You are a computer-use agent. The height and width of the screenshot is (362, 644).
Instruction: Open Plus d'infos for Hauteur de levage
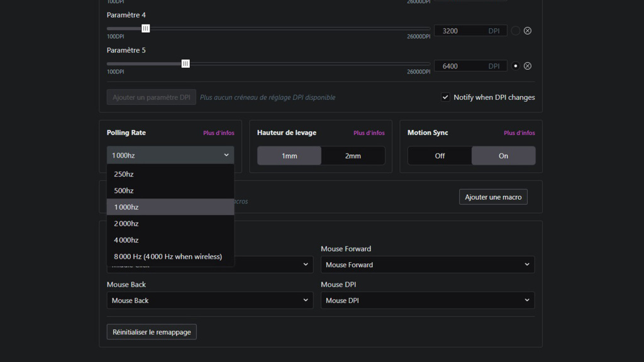(x=369, y=133)
